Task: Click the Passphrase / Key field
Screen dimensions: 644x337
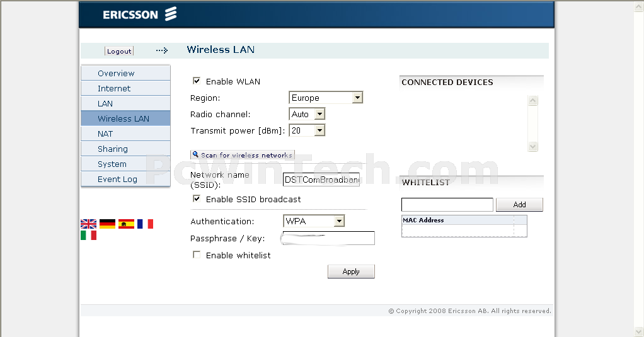Action: coord(328,238)
